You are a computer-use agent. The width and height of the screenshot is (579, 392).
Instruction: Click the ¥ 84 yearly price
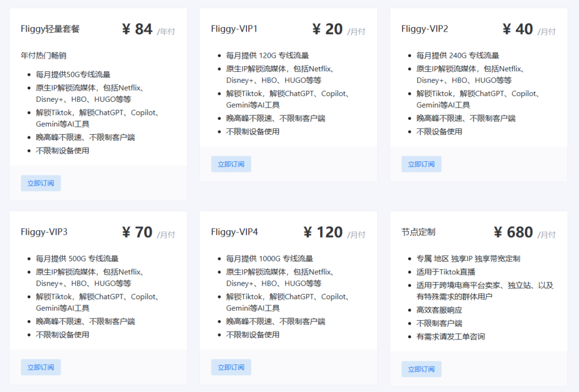click(137, 29)
